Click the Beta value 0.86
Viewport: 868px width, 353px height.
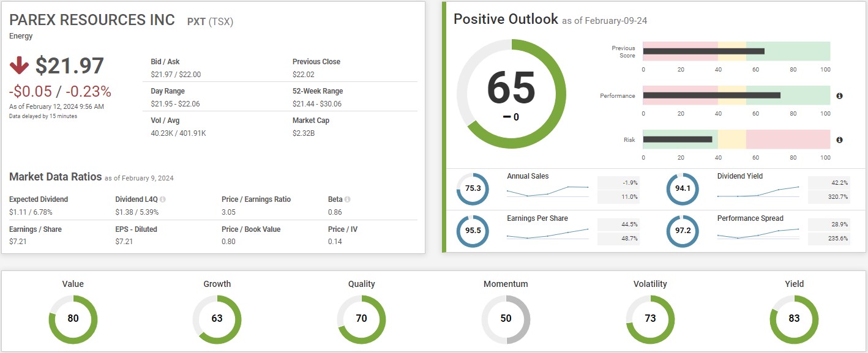pos(335,212)
